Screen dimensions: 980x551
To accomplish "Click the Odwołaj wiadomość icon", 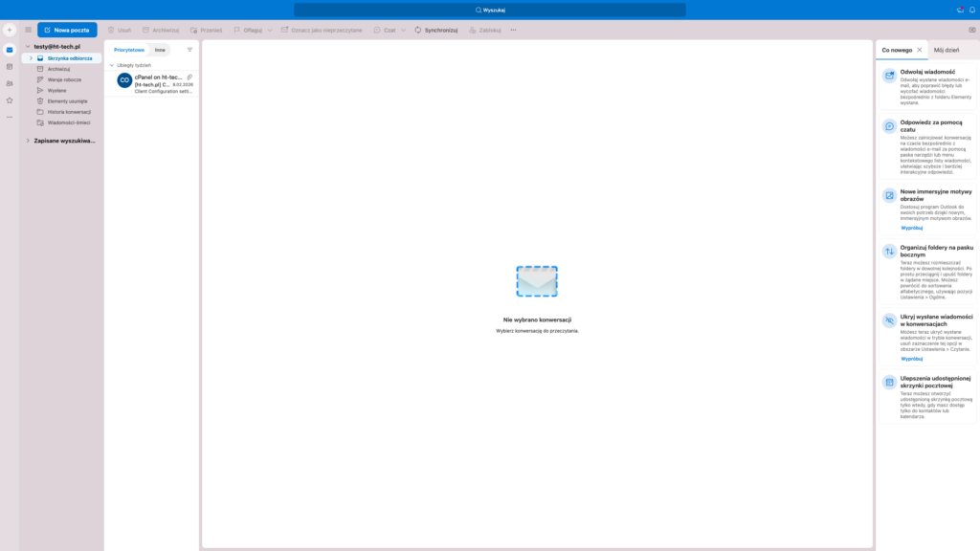I will (x=889, y=76).
